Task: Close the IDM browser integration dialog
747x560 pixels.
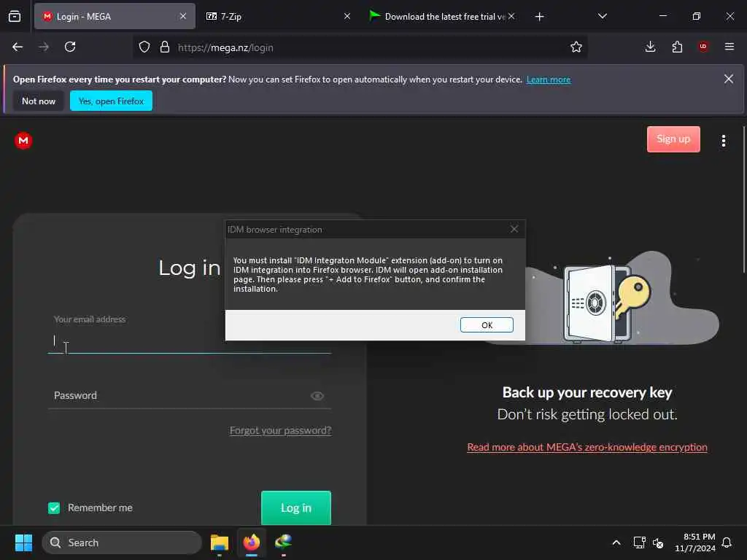Action: (514, 229)
